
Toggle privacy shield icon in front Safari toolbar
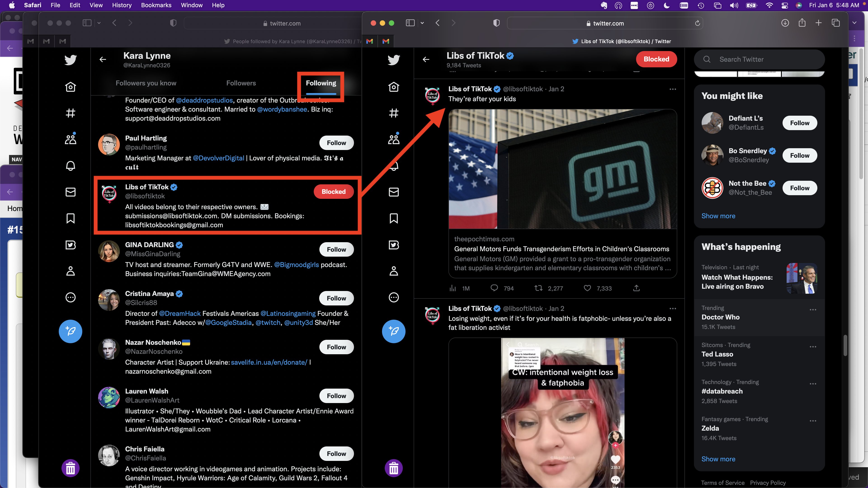(496, 23)
